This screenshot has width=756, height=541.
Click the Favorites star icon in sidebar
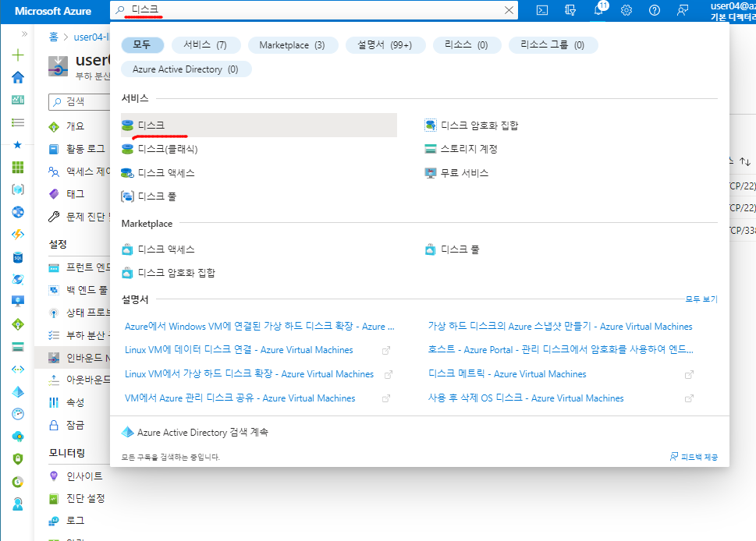coord(18,144)
